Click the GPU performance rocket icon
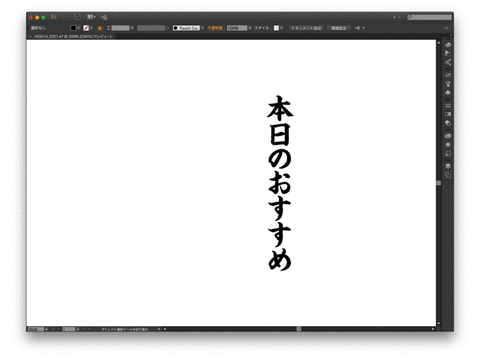Screen dimensions: 480x360 (x=104, y=17)
